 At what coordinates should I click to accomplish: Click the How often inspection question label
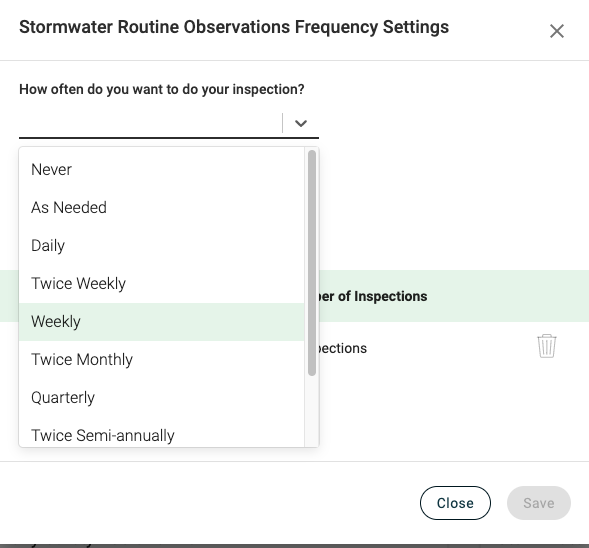[x=162, y=89]
